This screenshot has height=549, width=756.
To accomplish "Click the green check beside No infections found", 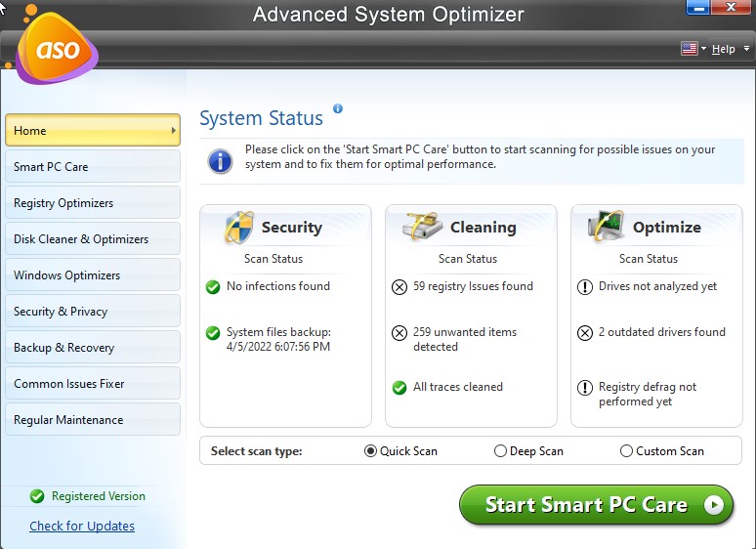I will 213,287.
